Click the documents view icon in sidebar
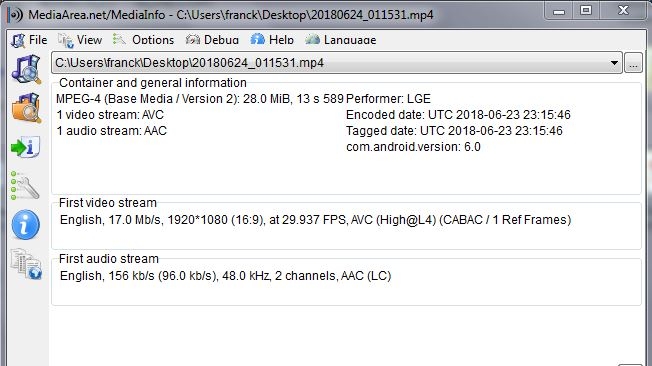This screenshot has height=366, width=652. pyautogui.click(x=26, y=264)
